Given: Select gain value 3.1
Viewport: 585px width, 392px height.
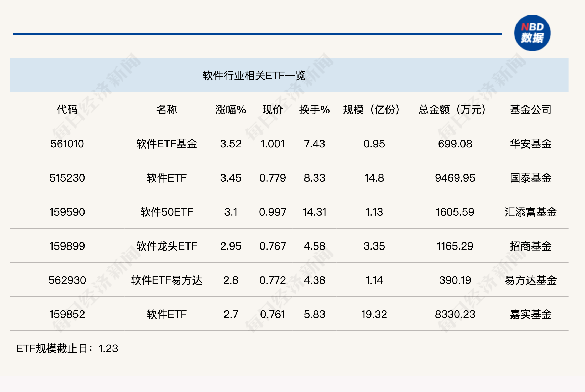Looking at the screenshot, I should coord(231,212).
